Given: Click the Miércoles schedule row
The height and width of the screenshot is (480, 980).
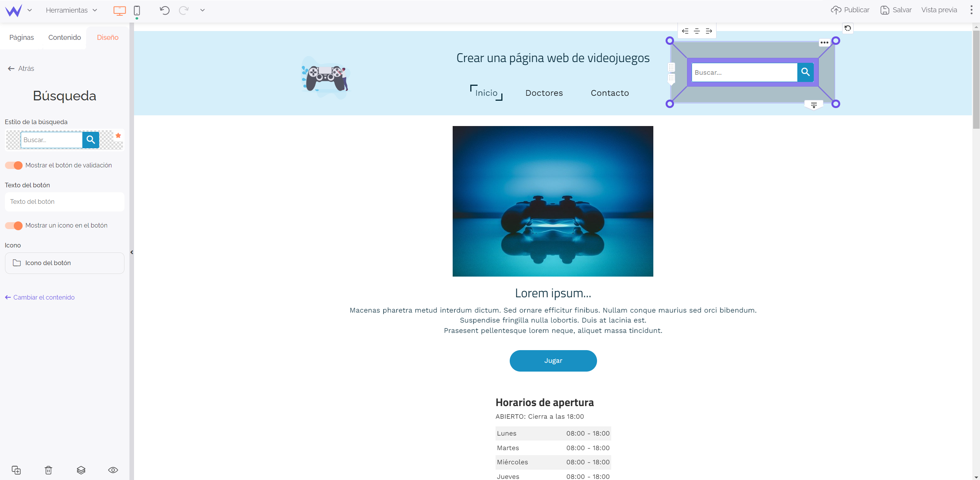Looking at the screenshot, I should pos(553,462).
